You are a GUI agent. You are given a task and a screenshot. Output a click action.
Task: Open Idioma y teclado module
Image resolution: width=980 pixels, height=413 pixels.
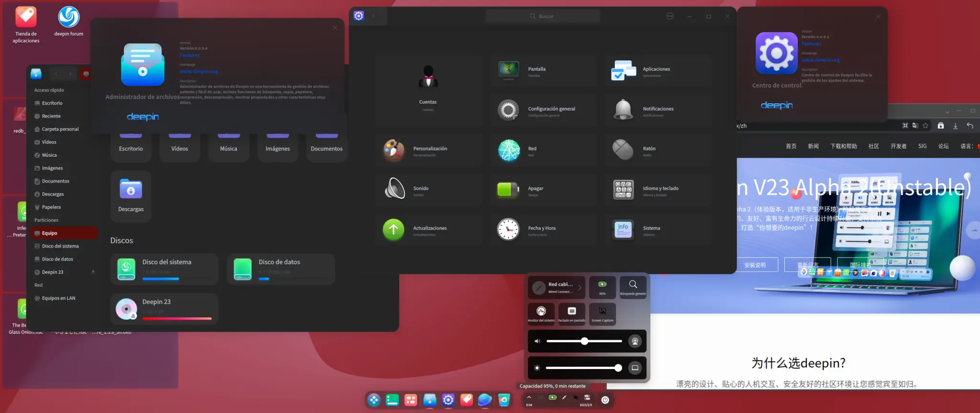coord(658,190)
